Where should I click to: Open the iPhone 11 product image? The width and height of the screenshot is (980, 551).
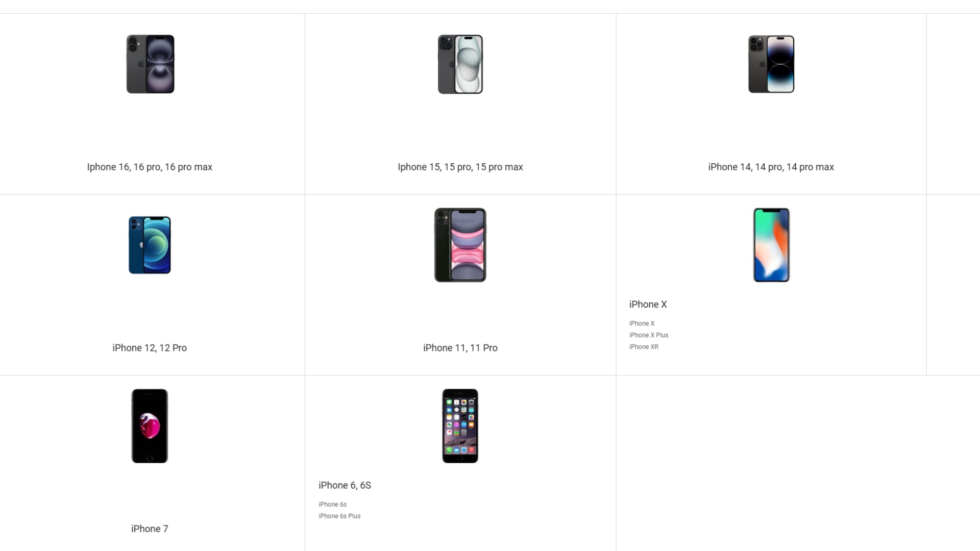460,245
